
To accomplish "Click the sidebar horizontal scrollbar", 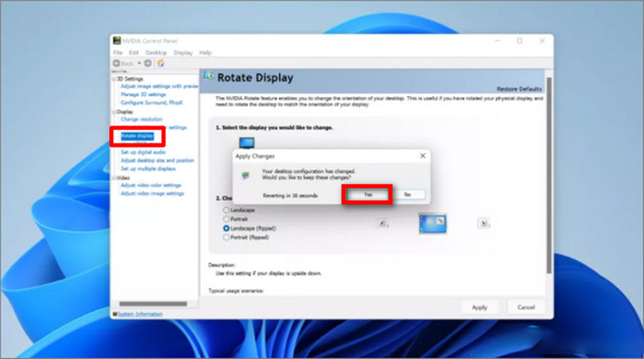I will (x=153, y=304).
